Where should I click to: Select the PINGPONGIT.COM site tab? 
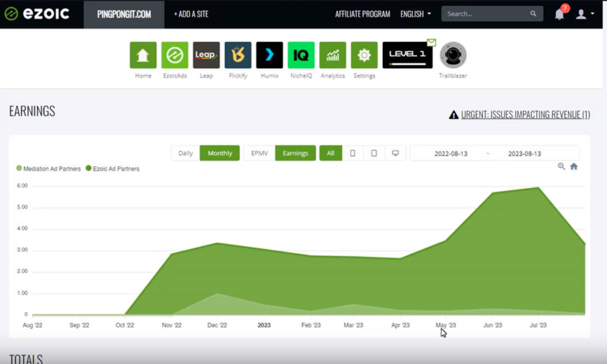(x=124, y=14)
